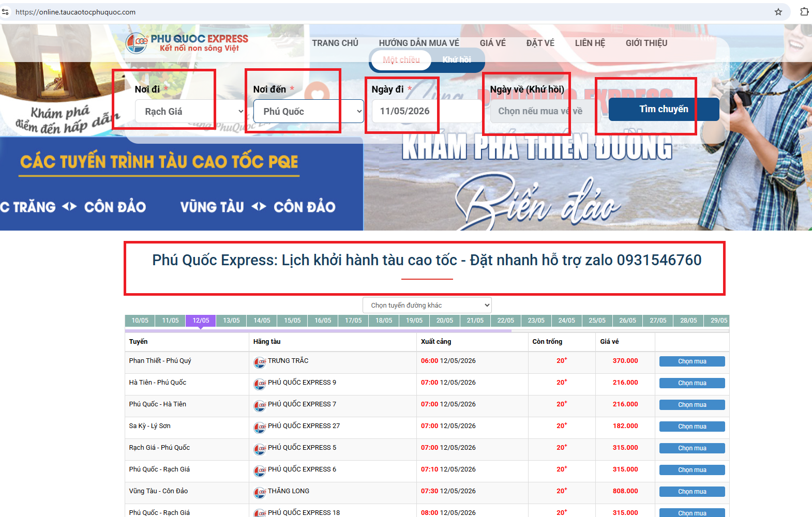Click the VŨNG TÀU - CÔN ĐẢO route banner
This screenshot has height=517, width=812.
coord(258,207)
